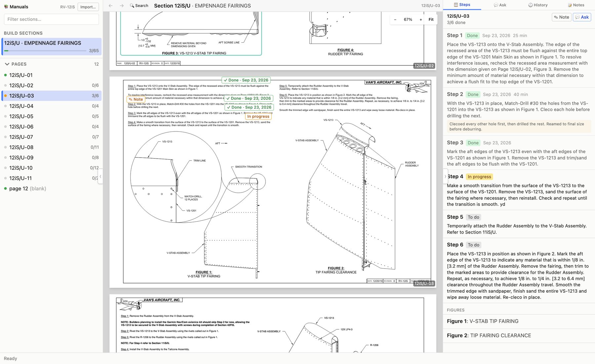This screenshot has width=595, height=364.
Task: Zoom out with the minus button
Action: (395, 19)
